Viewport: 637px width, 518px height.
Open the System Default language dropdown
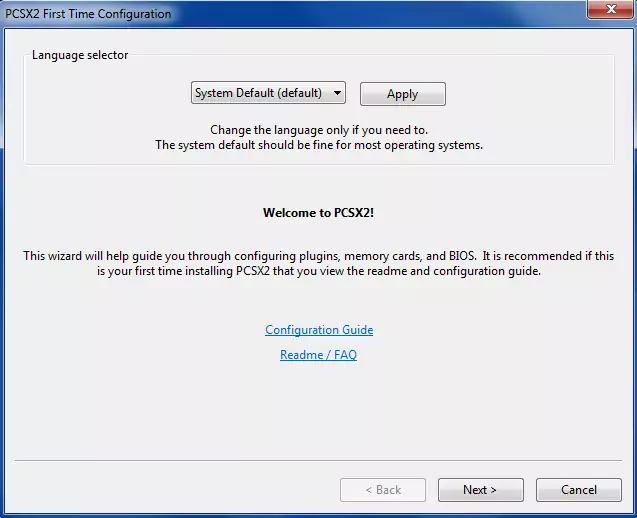(268, 93)
